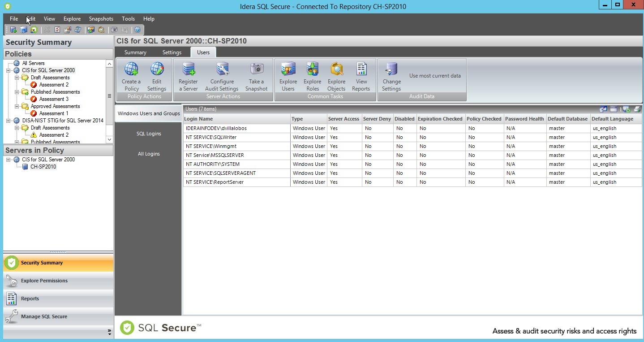Click the blue refresh arrows toolbar icon
This screenshot has width=644, height=342.
point(78,30)
